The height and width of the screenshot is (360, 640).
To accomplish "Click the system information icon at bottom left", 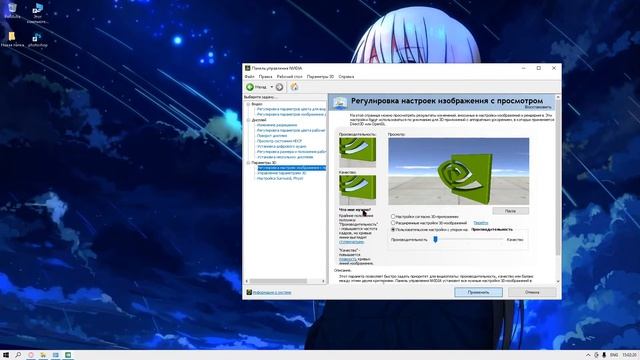I will (249, 292).
